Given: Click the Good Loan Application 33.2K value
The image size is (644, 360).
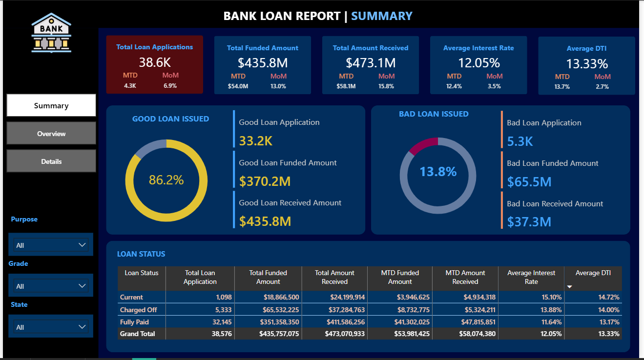Looking at the screenshot, I should [254, 140].
